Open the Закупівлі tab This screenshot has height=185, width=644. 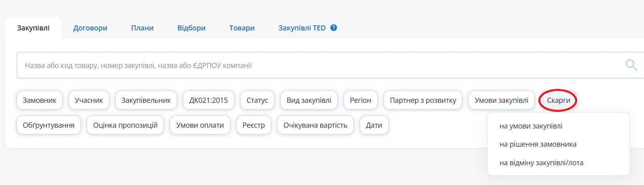33,28
